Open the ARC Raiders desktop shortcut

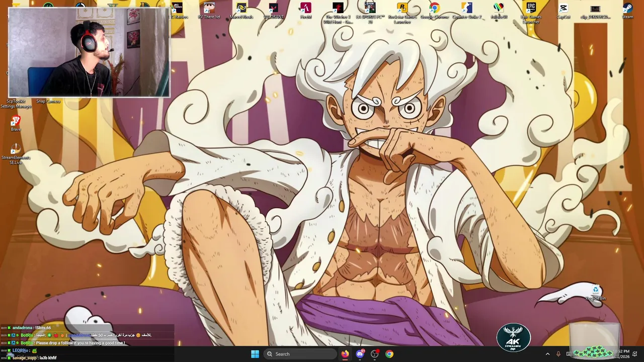[x=177, y=11]
